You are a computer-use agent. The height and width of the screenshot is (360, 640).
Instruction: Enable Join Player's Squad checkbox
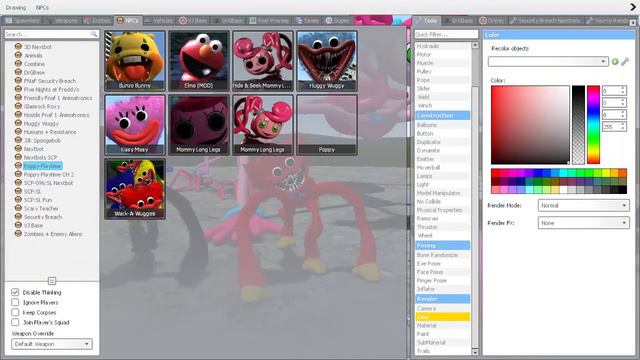[15, 322]
